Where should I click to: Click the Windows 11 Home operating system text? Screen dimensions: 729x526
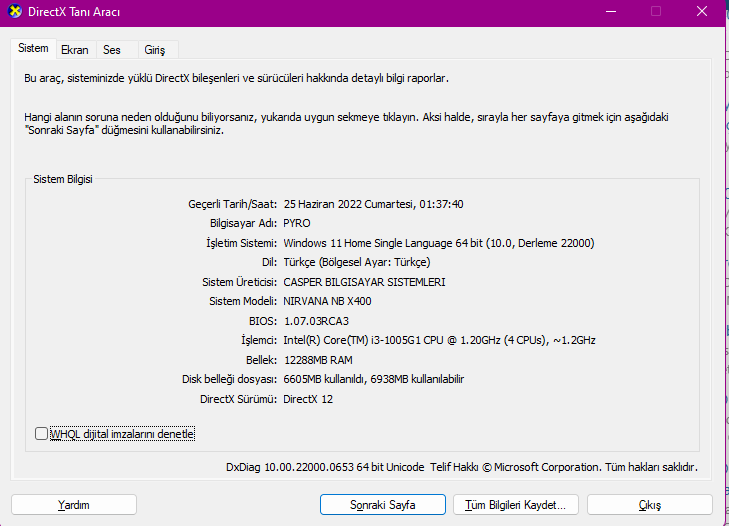(439, 243)
